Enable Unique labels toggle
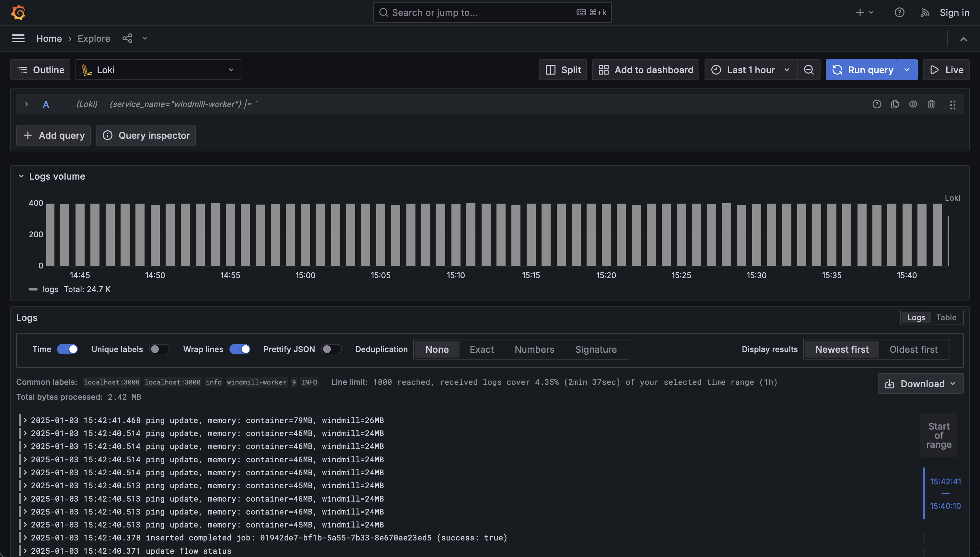980x557 pixels. point(159,349)
